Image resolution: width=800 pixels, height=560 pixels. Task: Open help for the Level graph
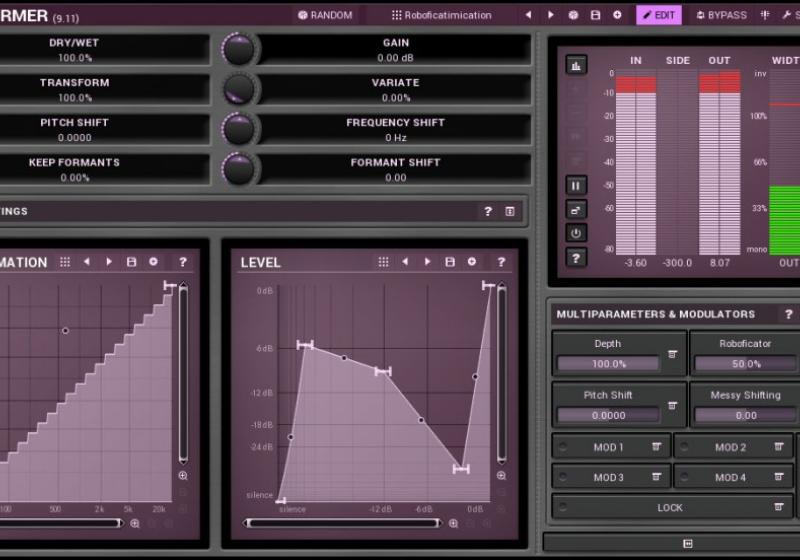(x=501, y=262)
